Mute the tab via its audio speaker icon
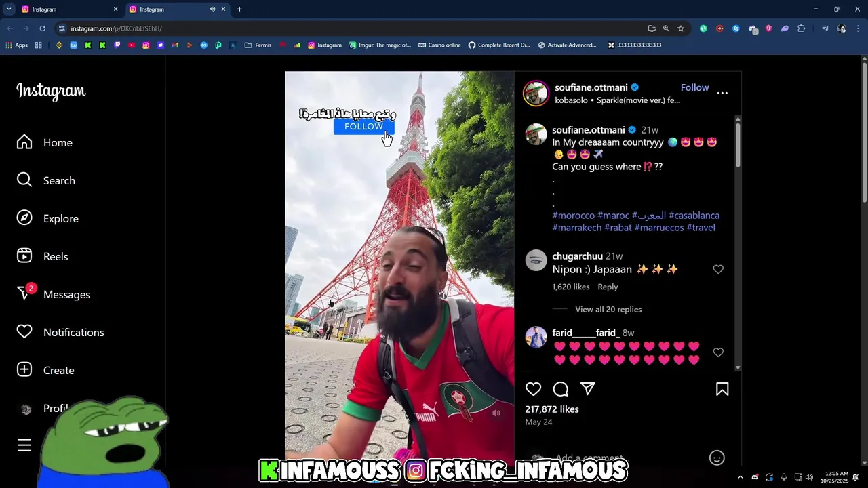 (212, 9)
